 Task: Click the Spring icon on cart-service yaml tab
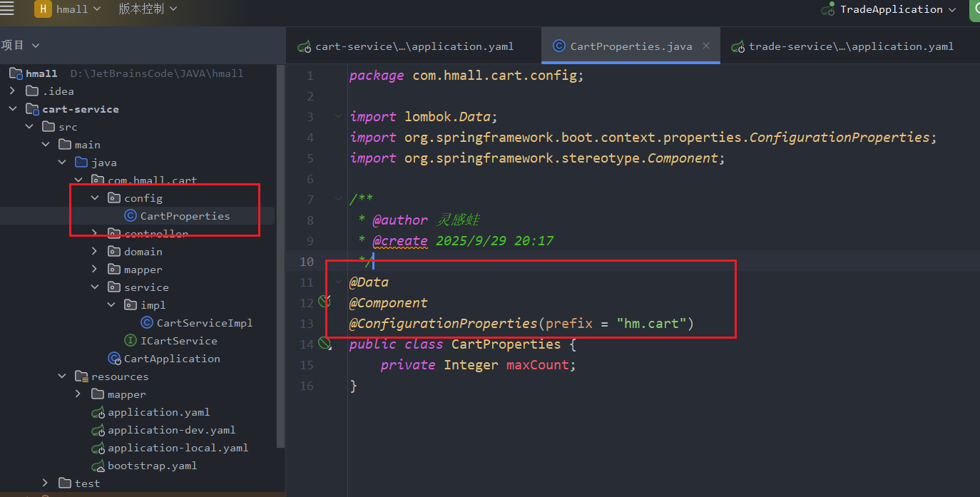click(x=304, y=46)
